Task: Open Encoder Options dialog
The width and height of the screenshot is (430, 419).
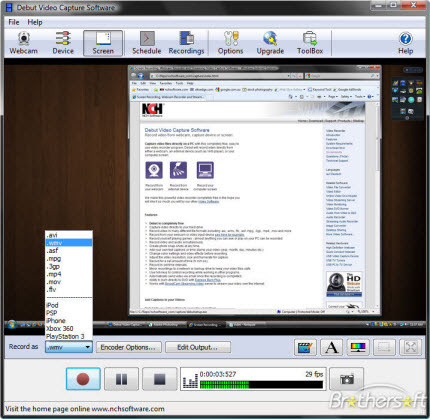Action: 129,347
